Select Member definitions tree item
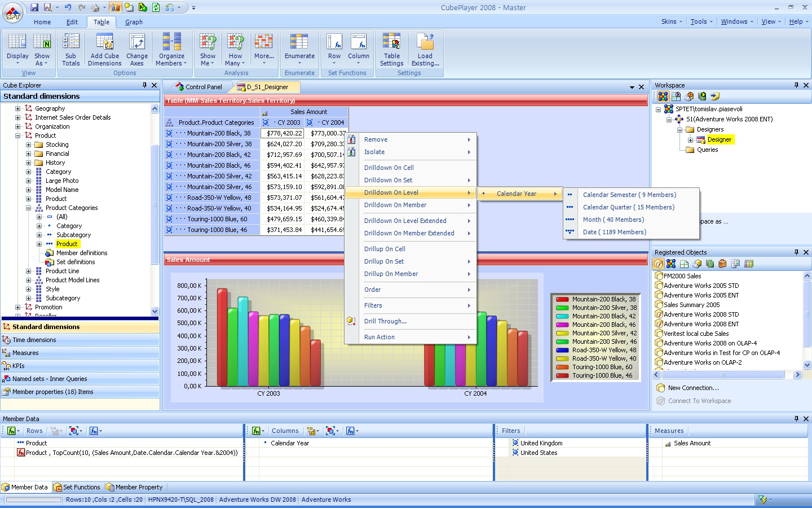Image resolution: width=812 pixels, height=508 pixels. point(82,253)
